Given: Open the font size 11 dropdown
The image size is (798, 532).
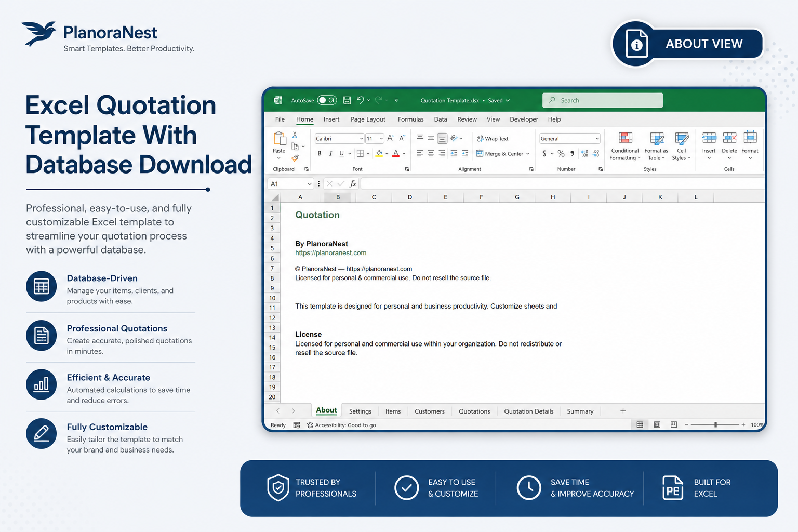Looking at the screenshot, I should click(381, 139).
